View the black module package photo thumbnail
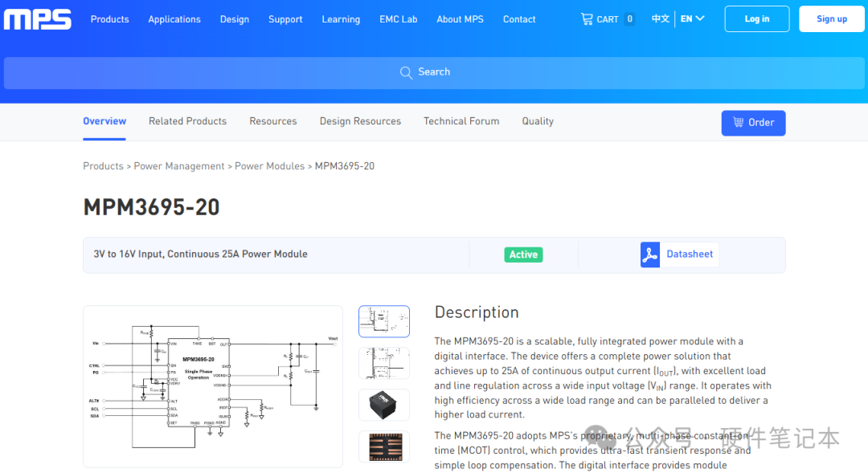Viewport: 868px width, 473px height. coord(383,405)
